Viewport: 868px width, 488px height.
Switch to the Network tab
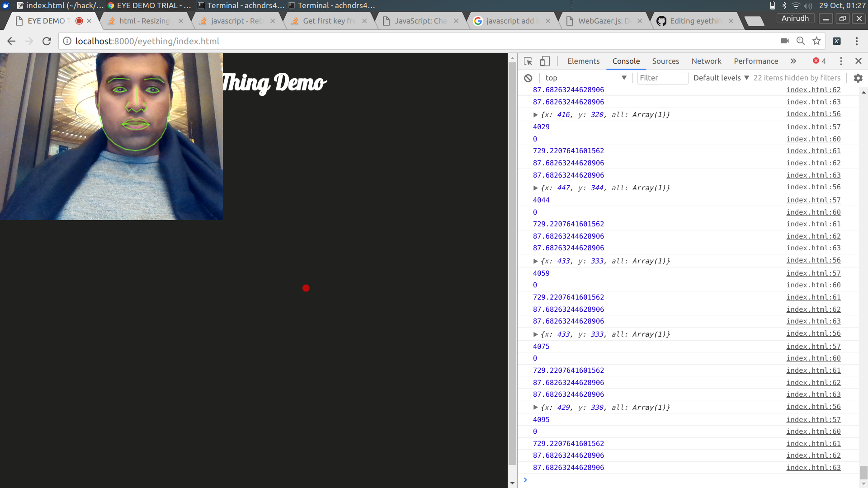click(x=706, y=61)
